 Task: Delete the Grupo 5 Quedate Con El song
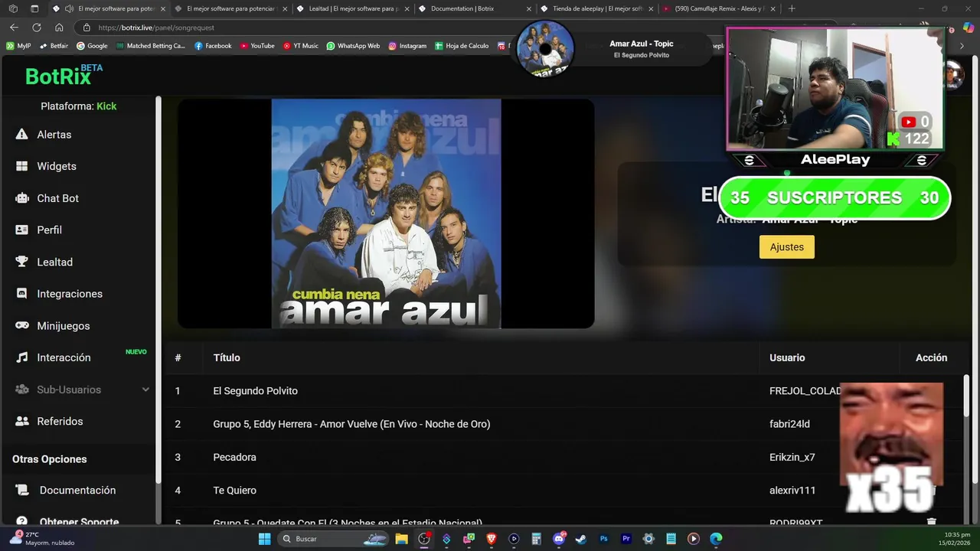931,522
